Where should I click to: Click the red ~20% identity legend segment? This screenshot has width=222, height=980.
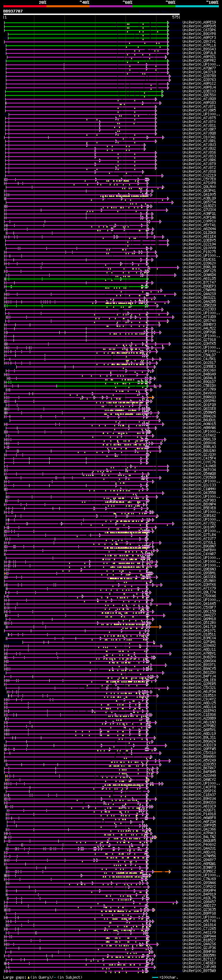click(x=25, y=6)
